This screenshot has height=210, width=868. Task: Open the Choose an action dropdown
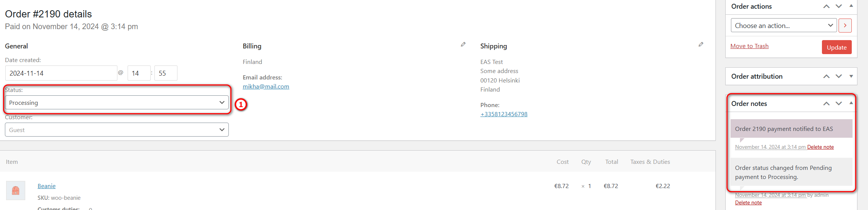(x=783, y=26)
